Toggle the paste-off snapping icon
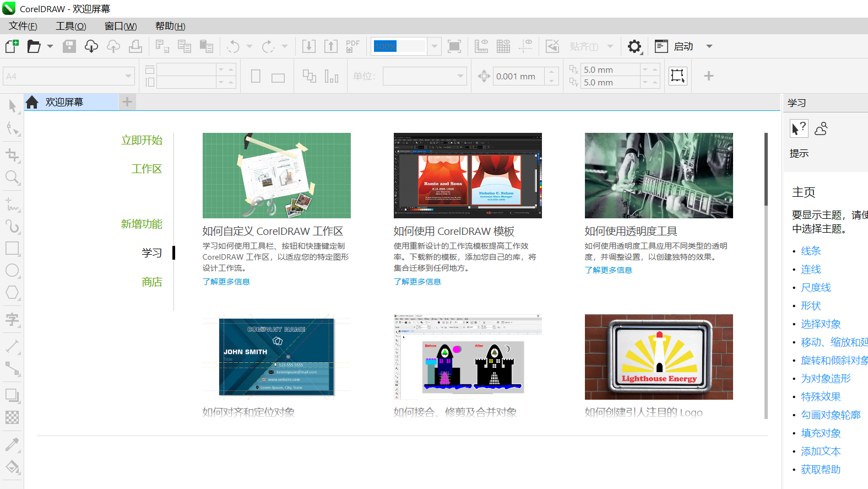 pyautogui.click(x=552, y=46)
